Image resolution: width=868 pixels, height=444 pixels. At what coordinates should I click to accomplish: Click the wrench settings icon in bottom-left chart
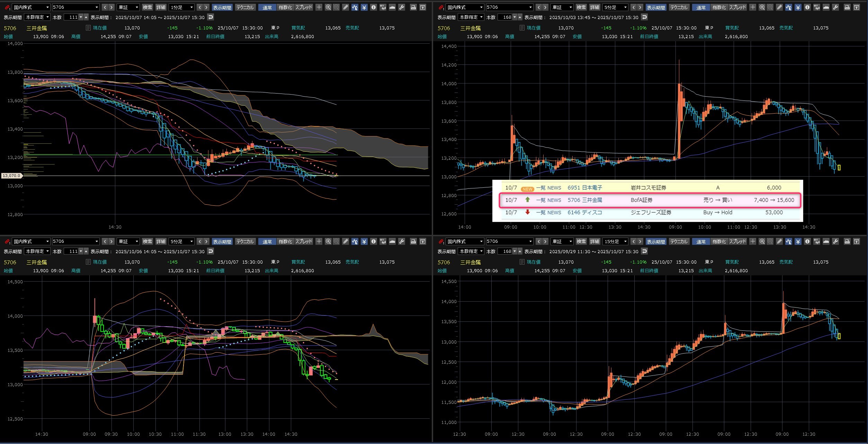coord(402,241)
